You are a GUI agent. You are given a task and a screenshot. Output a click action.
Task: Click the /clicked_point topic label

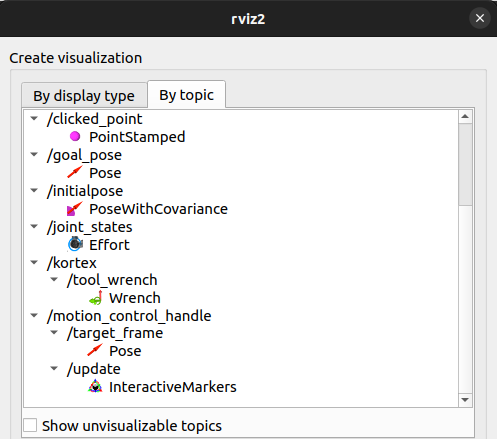click(95, 119)
